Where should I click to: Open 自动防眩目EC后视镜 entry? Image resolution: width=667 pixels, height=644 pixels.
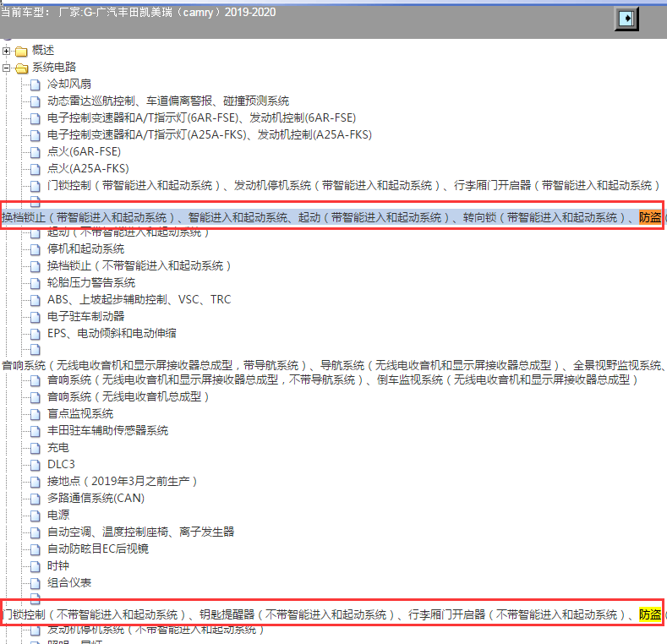[98, 548]
